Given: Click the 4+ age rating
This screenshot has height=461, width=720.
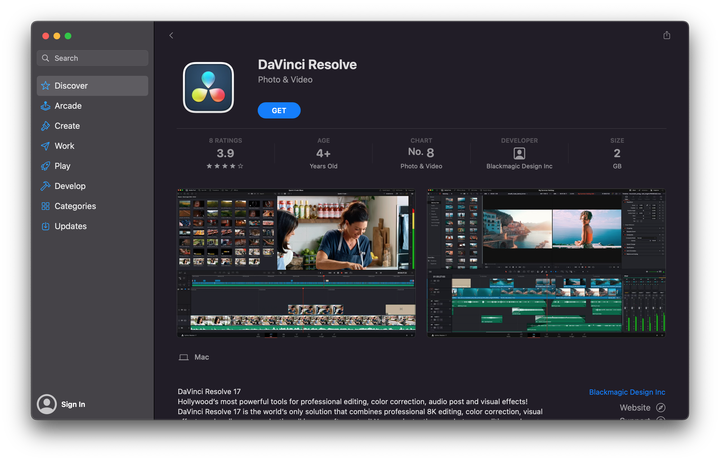Looking at the screenshot, I should tap(323, 153).
